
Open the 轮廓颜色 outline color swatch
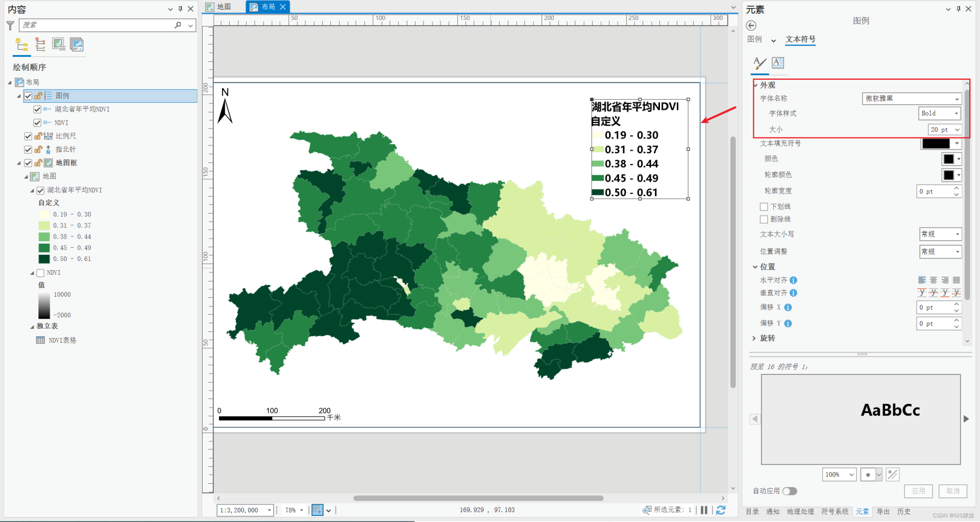click(x=951, y=175)
